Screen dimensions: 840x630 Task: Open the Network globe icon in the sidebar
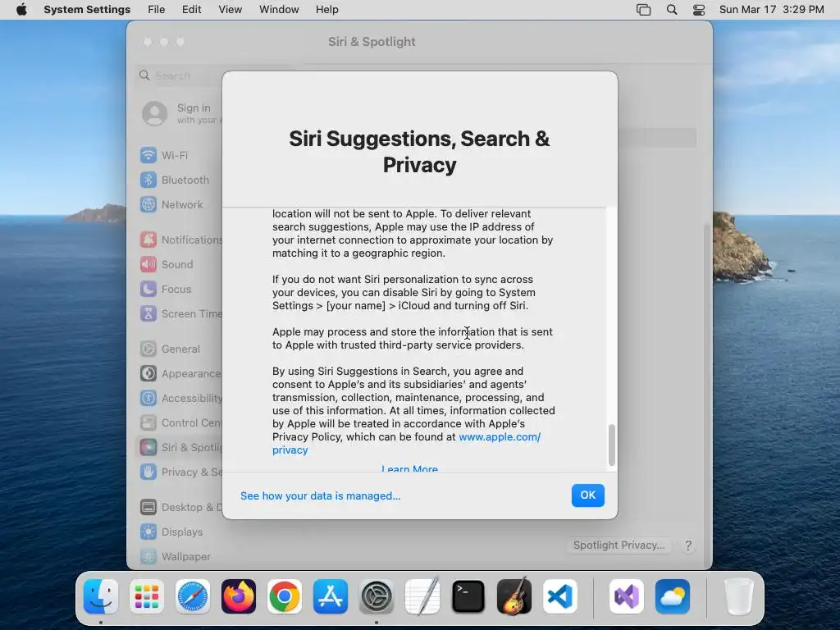coord(148,204)
